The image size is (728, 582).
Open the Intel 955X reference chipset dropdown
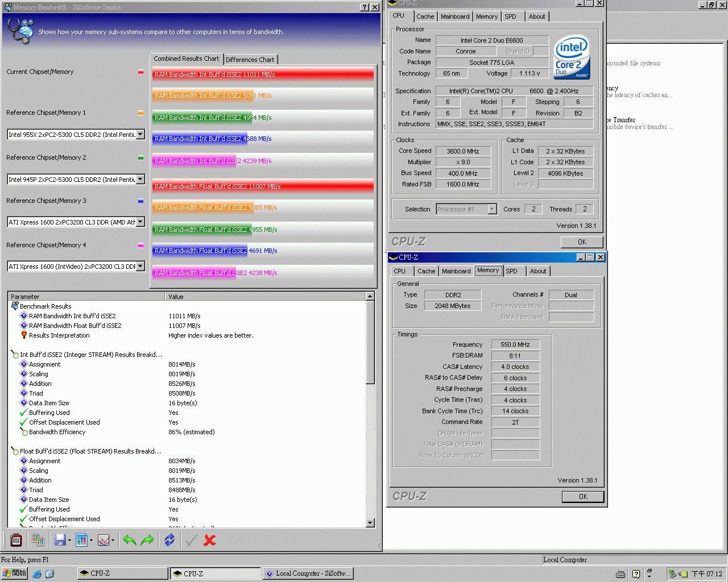(140, 135)
